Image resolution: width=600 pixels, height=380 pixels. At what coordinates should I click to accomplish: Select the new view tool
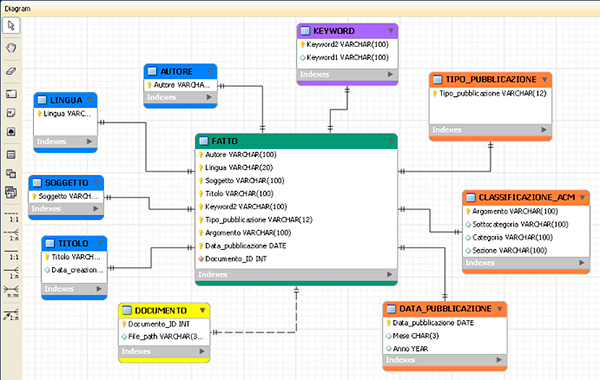[x=11, y=174]
